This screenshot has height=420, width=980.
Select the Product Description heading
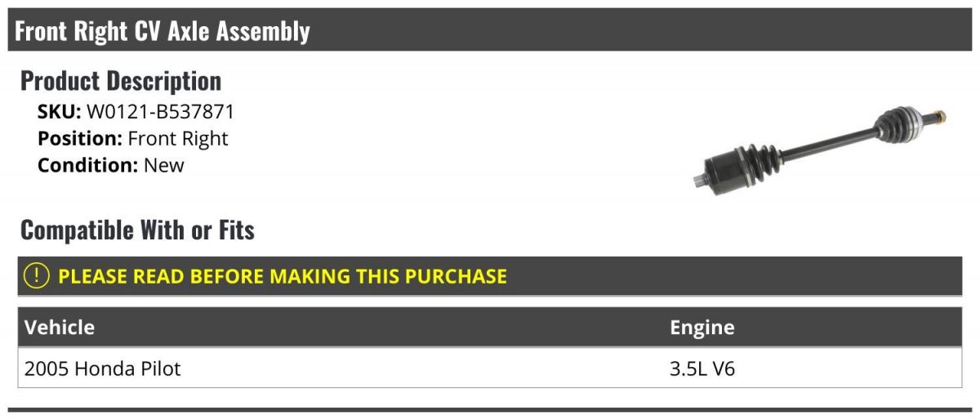121,81
